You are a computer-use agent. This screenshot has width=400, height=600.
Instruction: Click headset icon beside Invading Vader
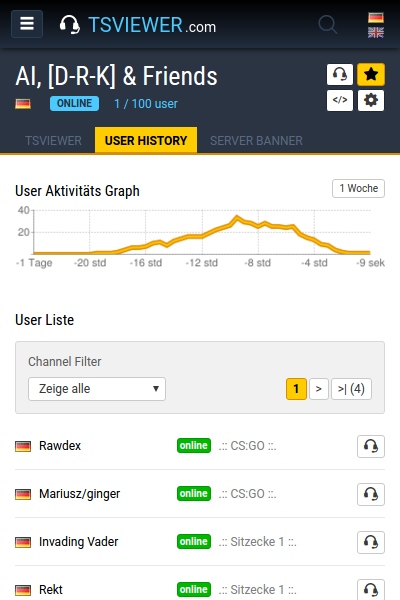click(371, 542)
